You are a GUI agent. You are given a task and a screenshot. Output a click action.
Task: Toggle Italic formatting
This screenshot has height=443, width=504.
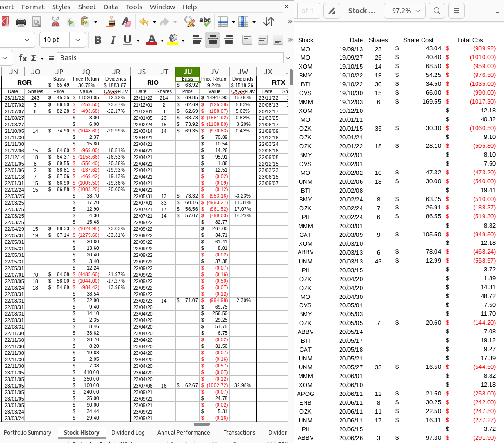[x=113, y=40]
